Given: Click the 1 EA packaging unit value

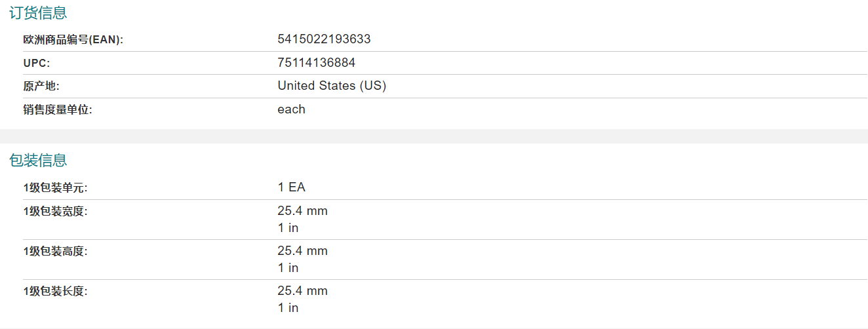Looking at the screenshot, I should click(x=291, y=187).
